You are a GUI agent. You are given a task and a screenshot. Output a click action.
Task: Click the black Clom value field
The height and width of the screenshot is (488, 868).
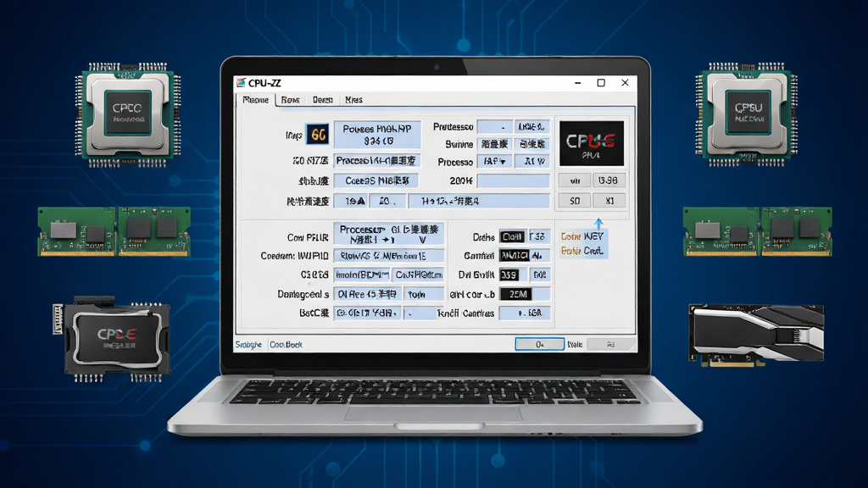(x=513, y=237)
